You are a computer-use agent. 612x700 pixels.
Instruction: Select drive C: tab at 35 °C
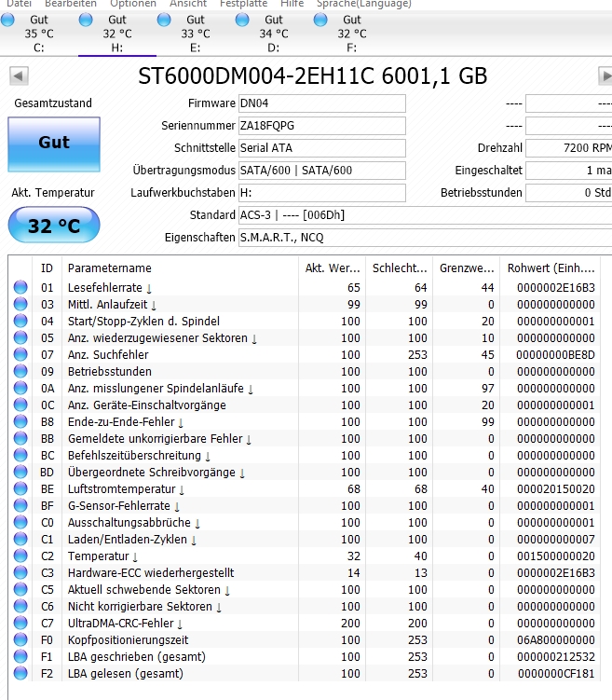(39, 34)
